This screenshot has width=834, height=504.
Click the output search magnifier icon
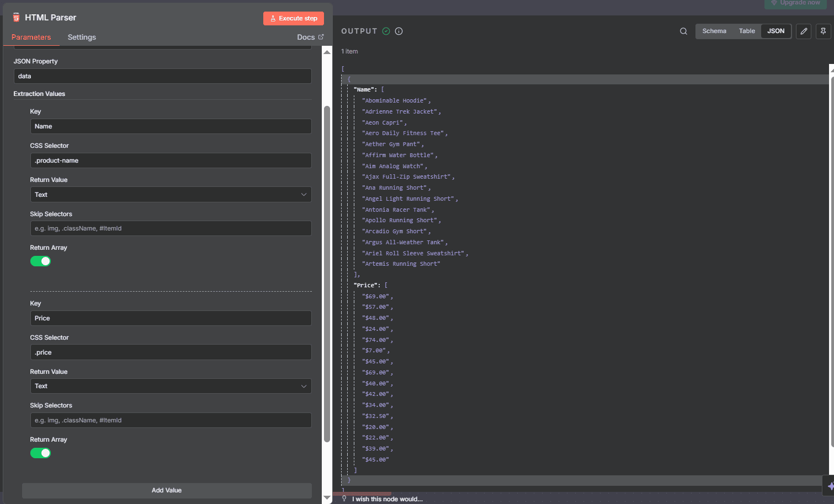(x=683, y=31)
